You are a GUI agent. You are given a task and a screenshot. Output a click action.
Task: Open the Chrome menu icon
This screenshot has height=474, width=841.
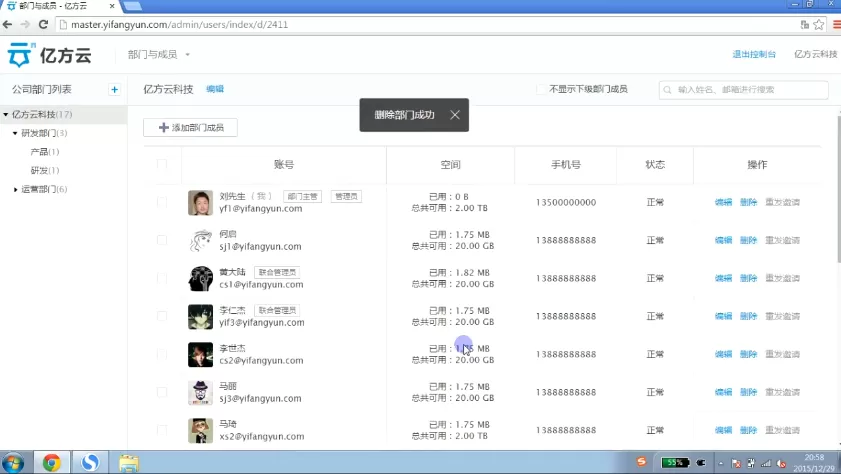pyautogui.click(x=836, y=24)
